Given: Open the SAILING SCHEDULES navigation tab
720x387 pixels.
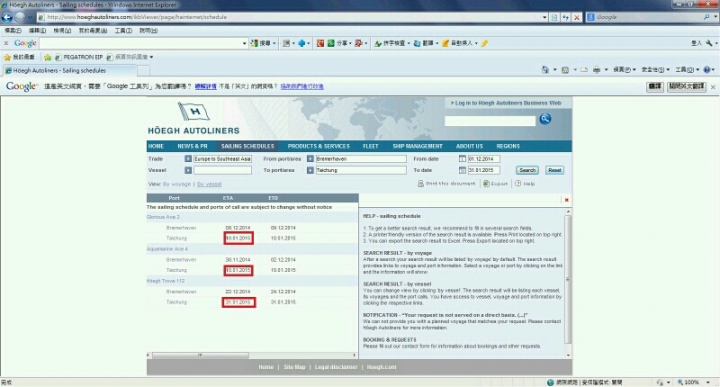Looking at the screenshot, I should click(x=248, y=146).
